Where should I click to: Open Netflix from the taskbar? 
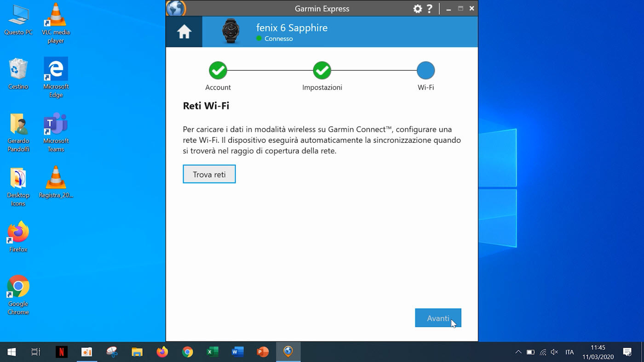[x=61, y=352]
